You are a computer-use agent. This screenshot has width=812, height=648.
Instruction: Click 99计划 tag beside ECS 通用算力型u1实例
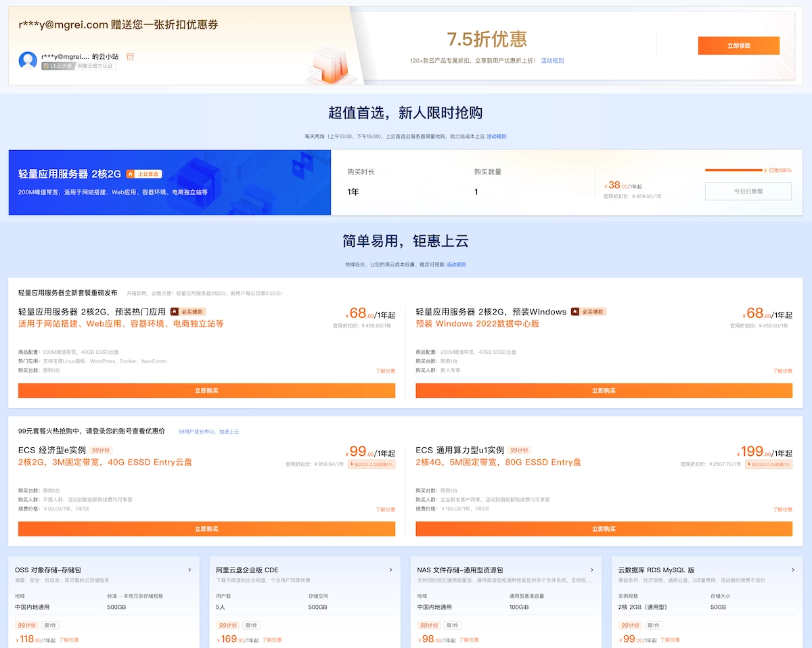point(519,450)
